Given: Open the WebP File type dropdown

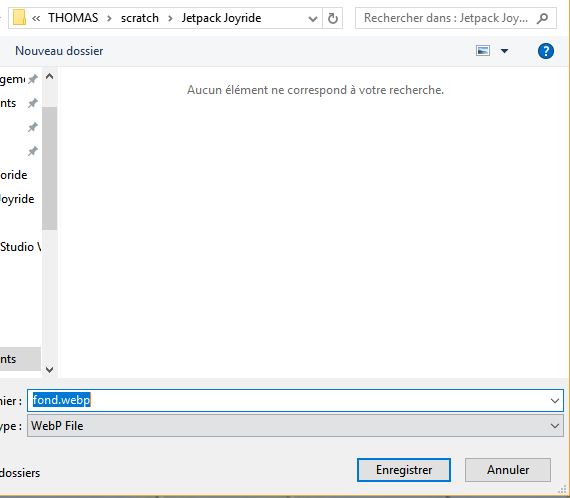Looking at the screenshot, I should pyautogui.click(x=295, y=426).
